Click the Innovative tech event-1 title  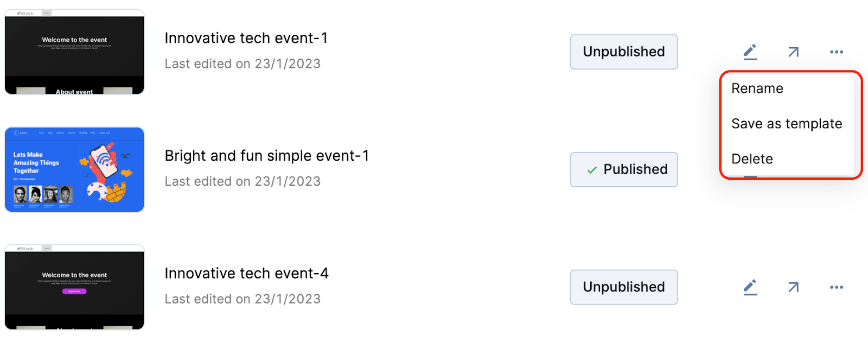click(x=246, y=38)
